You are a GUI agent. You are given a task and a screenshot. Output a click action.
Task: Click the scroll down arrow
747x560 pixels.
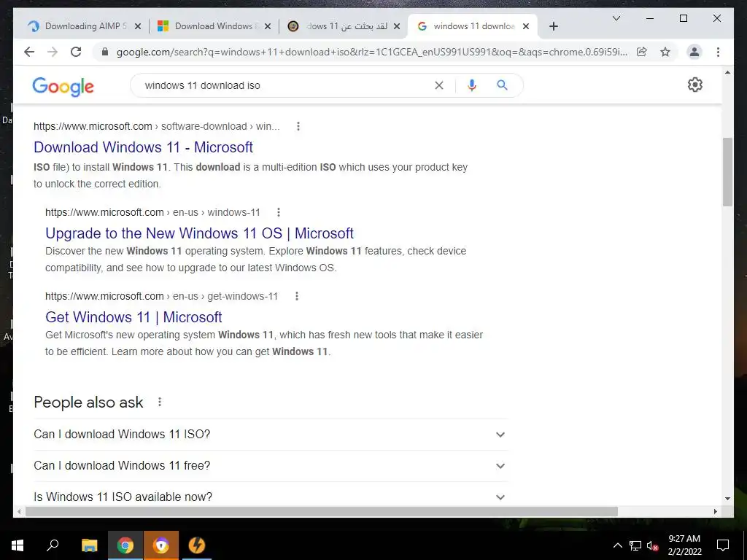(x=727, y=499)
